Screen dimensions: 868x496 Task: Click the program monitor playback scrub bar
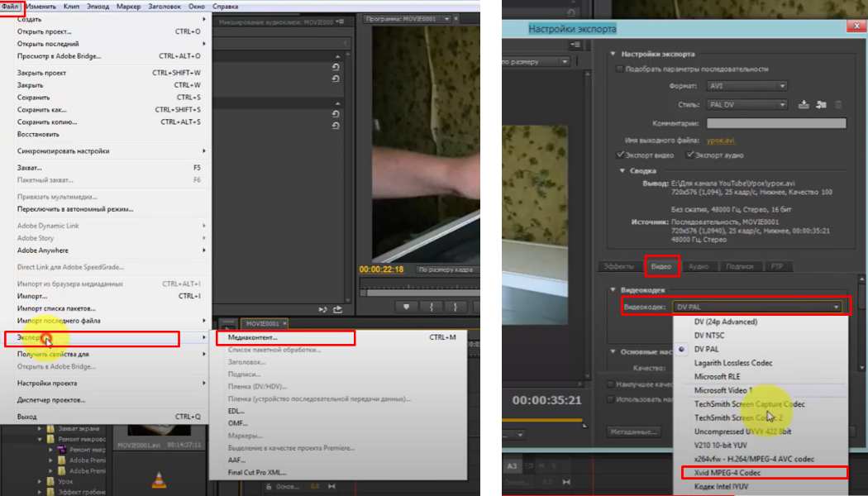[x=420, y=293]
